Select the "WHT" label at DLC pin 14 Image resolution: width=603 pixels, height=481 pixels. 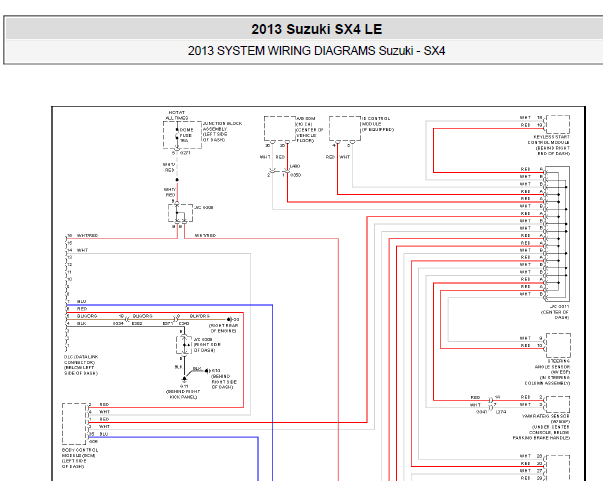point(82,250)
